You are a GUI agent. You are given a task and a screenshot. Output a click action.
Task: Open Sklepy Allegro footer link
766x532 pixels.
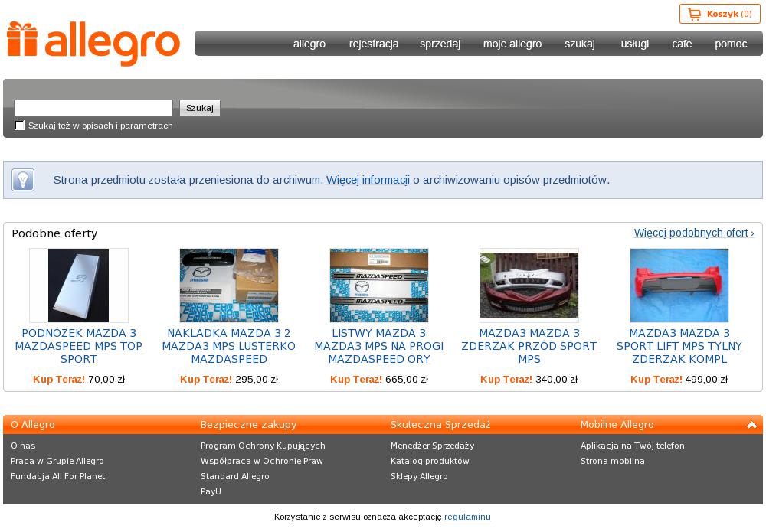coord(419,476)
